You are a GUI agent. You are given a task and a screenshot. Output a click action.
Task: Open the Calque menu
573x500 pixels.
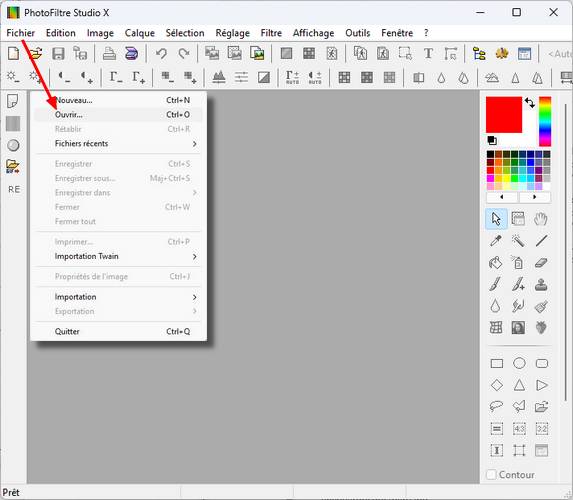[140, 33]
